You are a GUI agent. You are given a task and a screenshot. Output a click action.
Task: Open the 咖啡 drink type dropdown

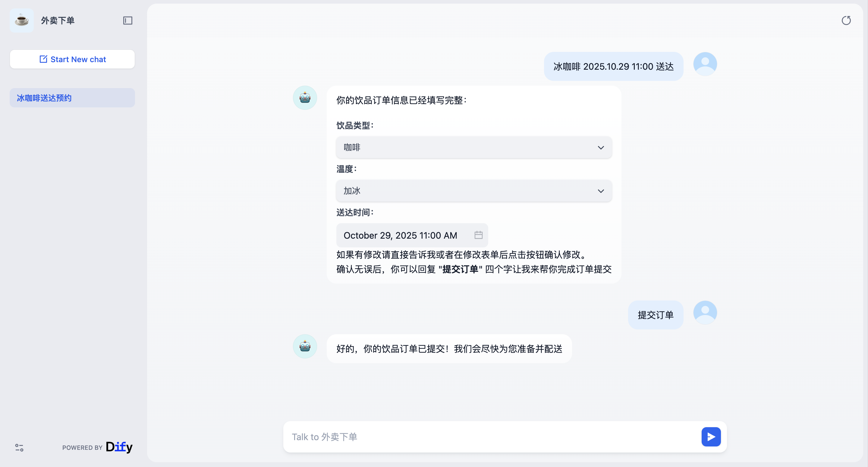474,147
